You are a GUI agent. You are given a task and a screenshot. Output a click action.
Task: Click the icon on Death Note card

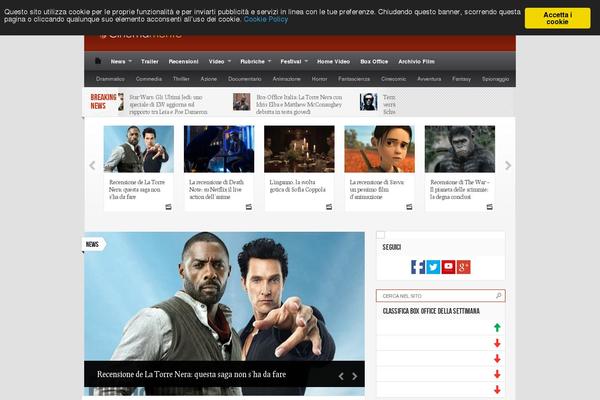point(249,207)
